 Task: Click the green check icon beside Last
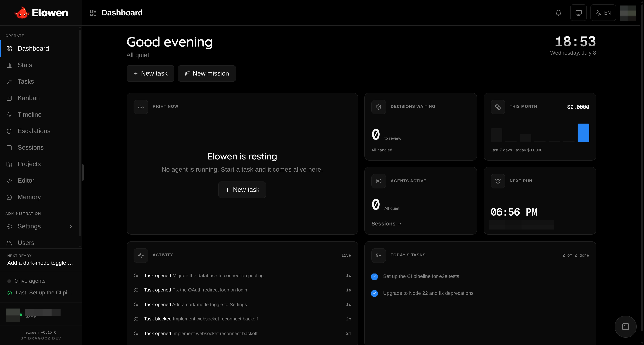click(x=10, y=293)
